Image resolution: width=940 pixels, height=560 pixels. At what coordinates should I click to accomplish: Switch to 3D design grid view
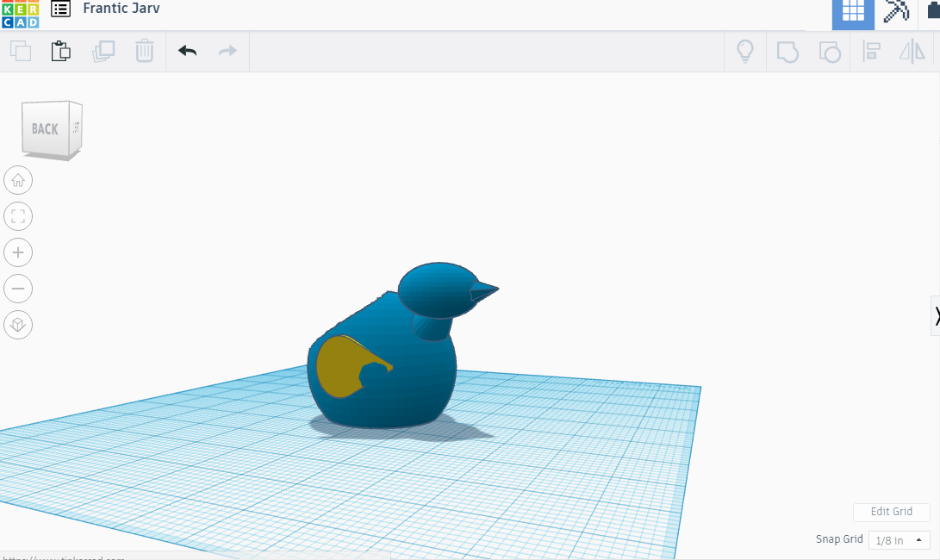point(853,13)
